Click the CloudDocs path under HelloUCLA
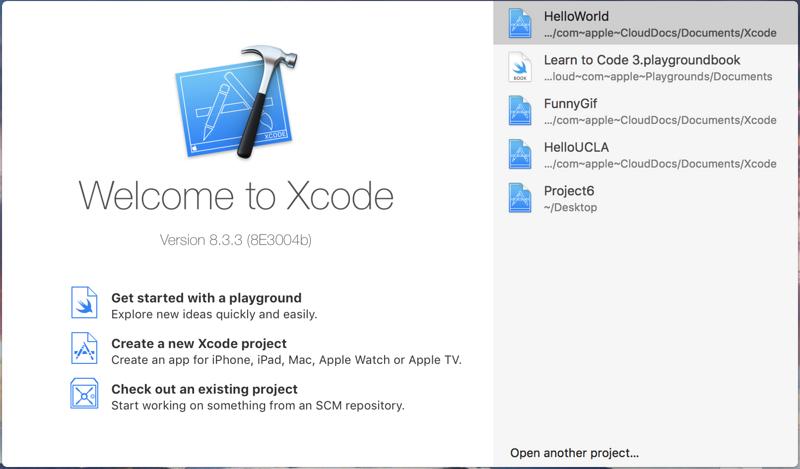The image size is (800, 469). 660,164
